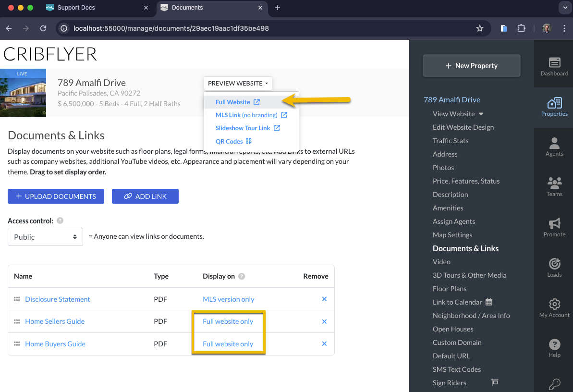Bookmark this page with star icon
This screenshot has height=392, width=573.
click(479, 28)
